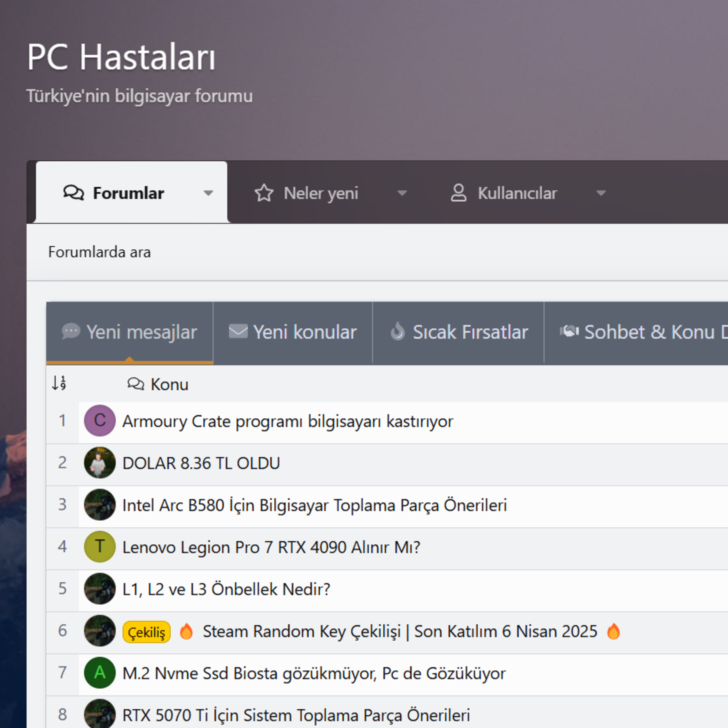The image size is (728, 728).
Task: Click the handshake icon in Sohbet & Konu
Action: [x=569, y=331]
